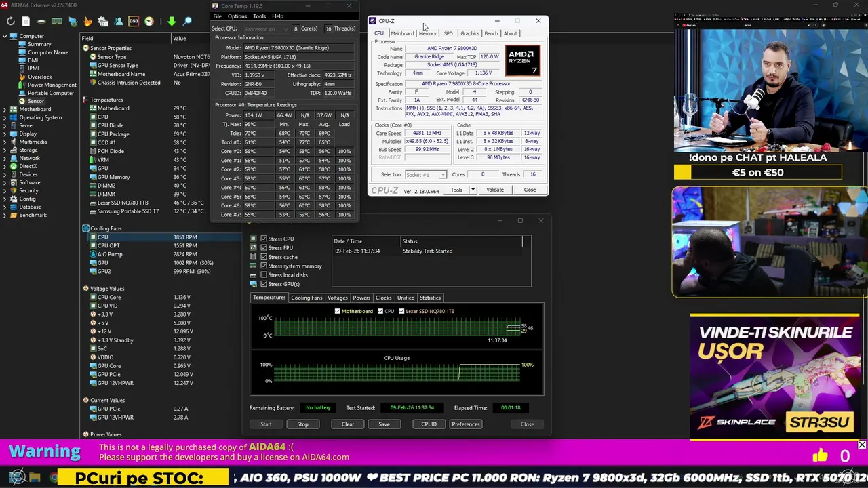Viewport: 868px width, 488px height.
Task: Select the CPU fan row 1851 RPM
Action: (161, 237)
